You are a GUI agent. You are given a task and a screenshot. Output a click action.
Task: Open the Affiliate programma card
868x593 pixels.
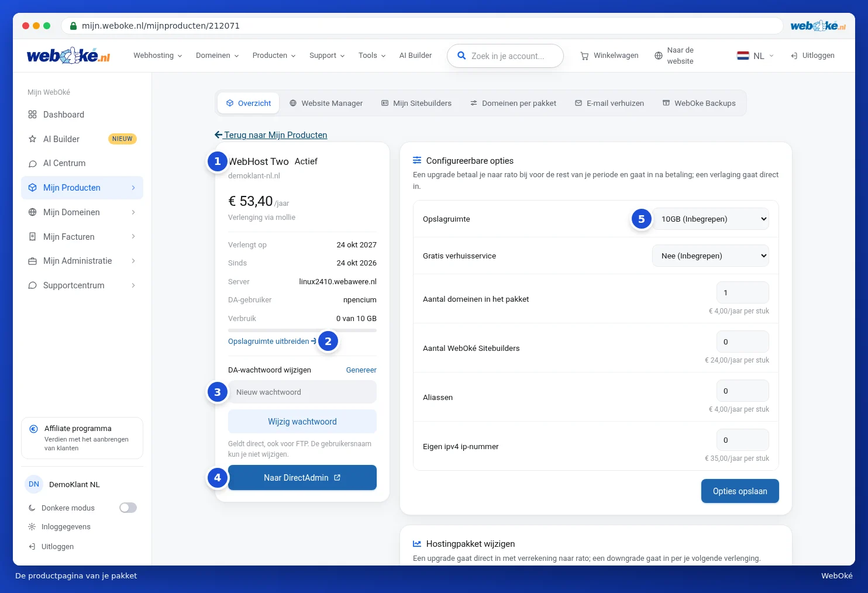[x=82, y=438]
